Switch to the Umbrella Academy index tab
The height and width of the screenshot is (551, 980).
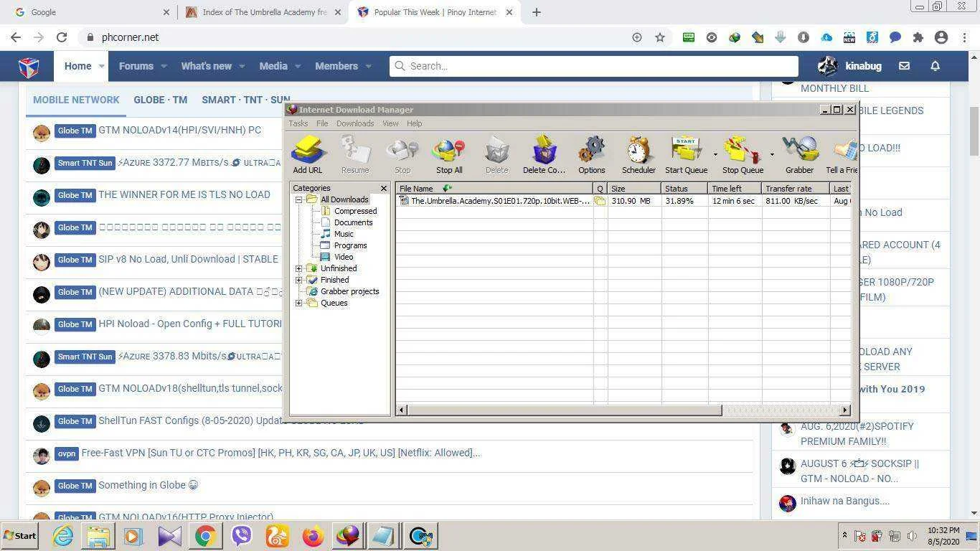coord(264,12)
